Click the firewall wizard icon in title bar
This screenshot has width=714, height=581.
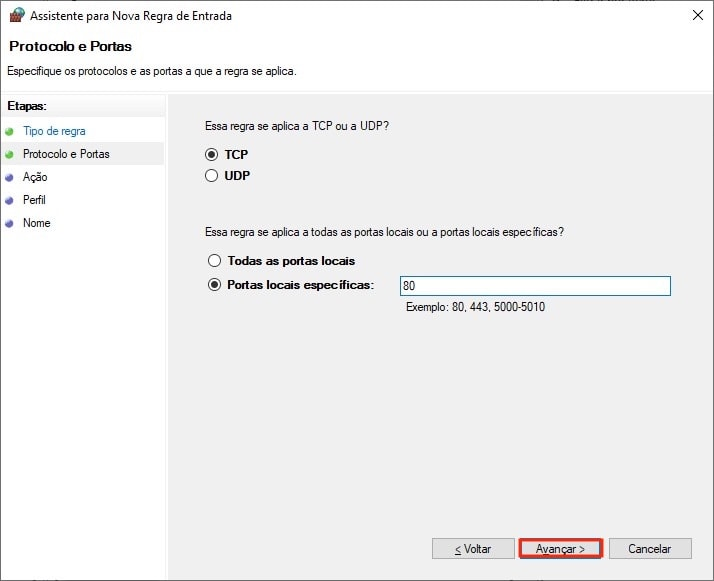17,15
